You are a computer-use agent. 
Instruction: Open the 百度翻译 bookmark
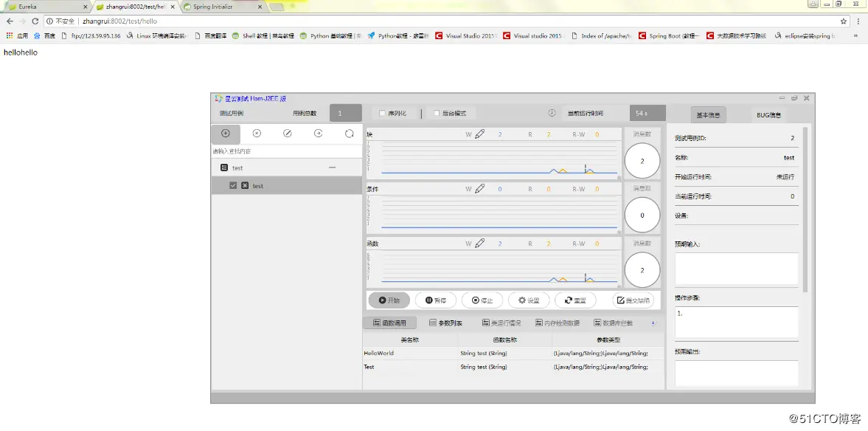point(209,35)
